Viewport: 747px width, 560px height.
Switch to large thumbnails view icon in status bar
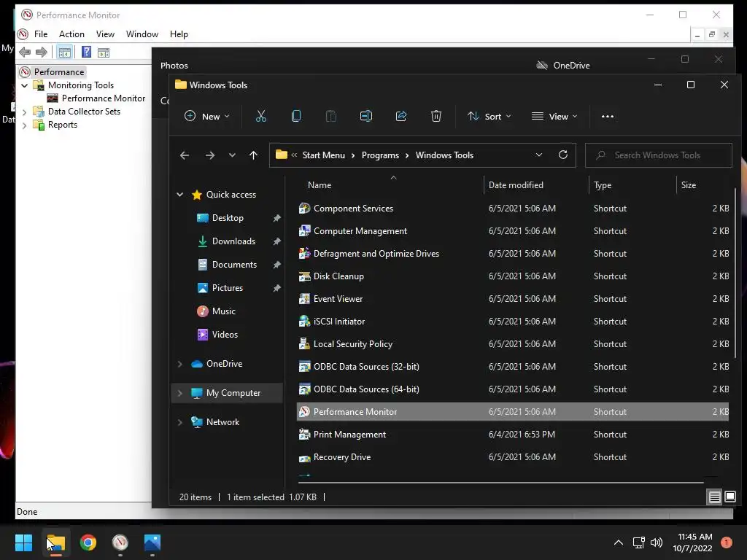coord(730,497)
